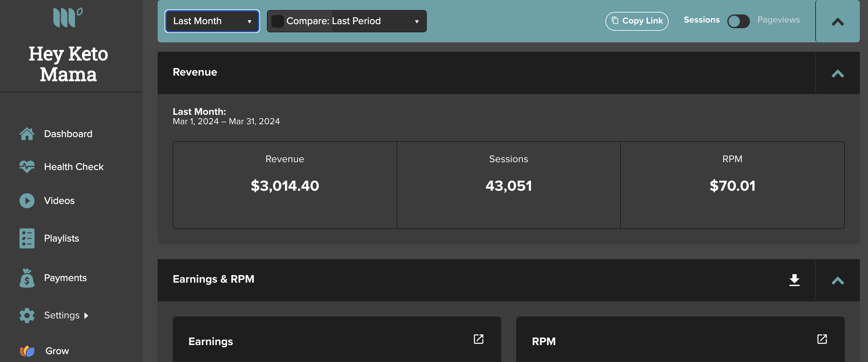Viewport: 868px width, 362px height.
Task: Open Health Check page
Action: pyautogui.click(x=74, y=167)
